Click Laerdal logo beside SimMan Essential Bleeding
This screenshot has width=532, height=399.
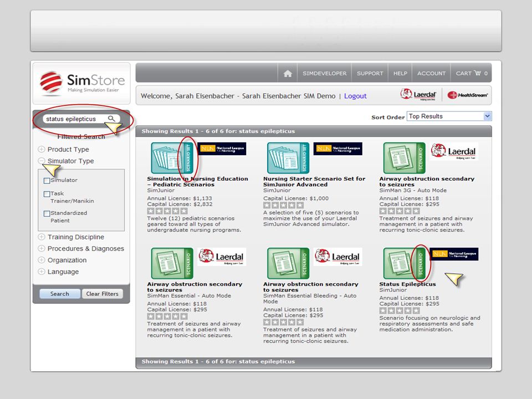tap(337, 257)
